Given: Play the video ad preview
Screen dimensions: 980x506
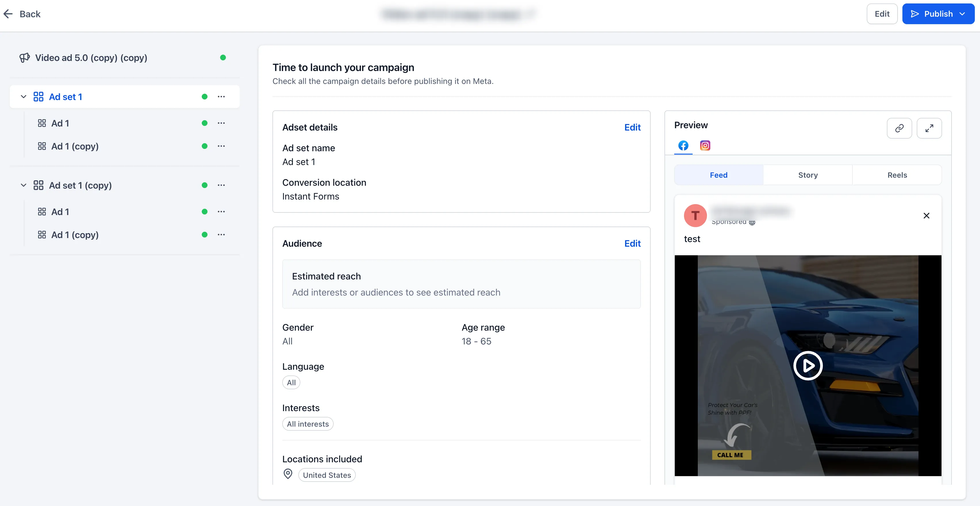Looking at the screenshot, I should tap(808, 366).
